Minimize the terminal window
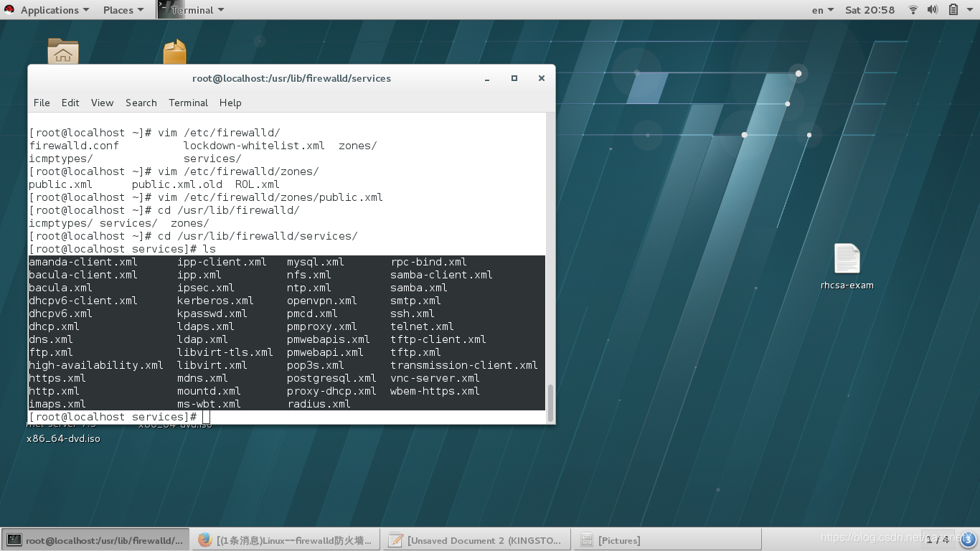The height and width of the screenshot is (551, 980). (x=487, y=78)
